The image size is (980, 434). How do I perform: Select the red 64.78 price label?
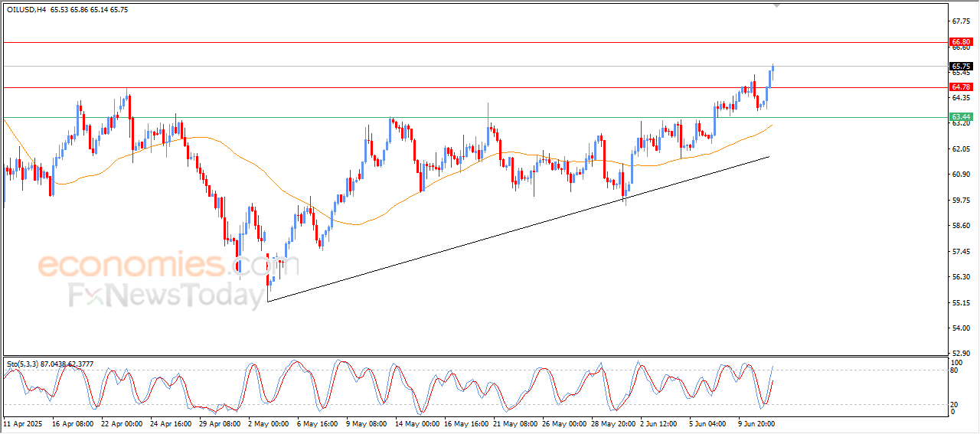tap(961, 87)
